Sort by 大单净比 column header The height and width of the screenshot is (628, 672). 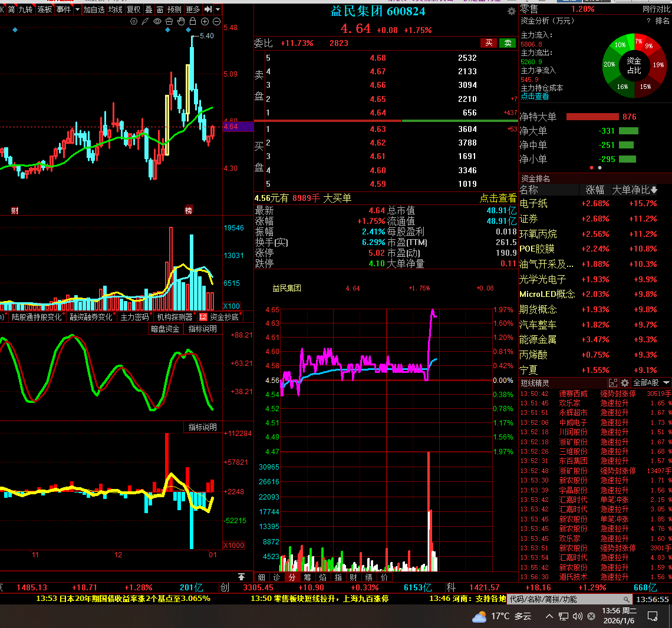pyautogui.click(x=634, y=190)
